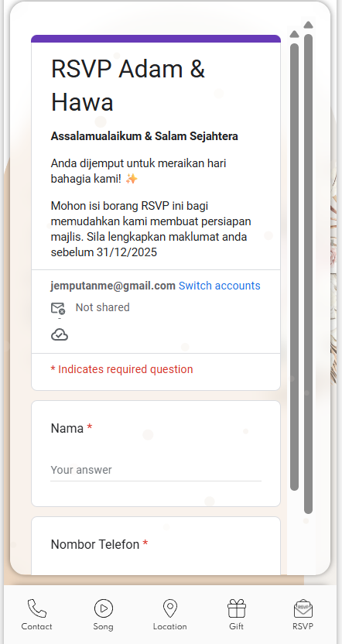Click the outer panel scrollbar thumb
This screenshot has height=644, width=342.
pyautogui.click(x=308, y=274)
